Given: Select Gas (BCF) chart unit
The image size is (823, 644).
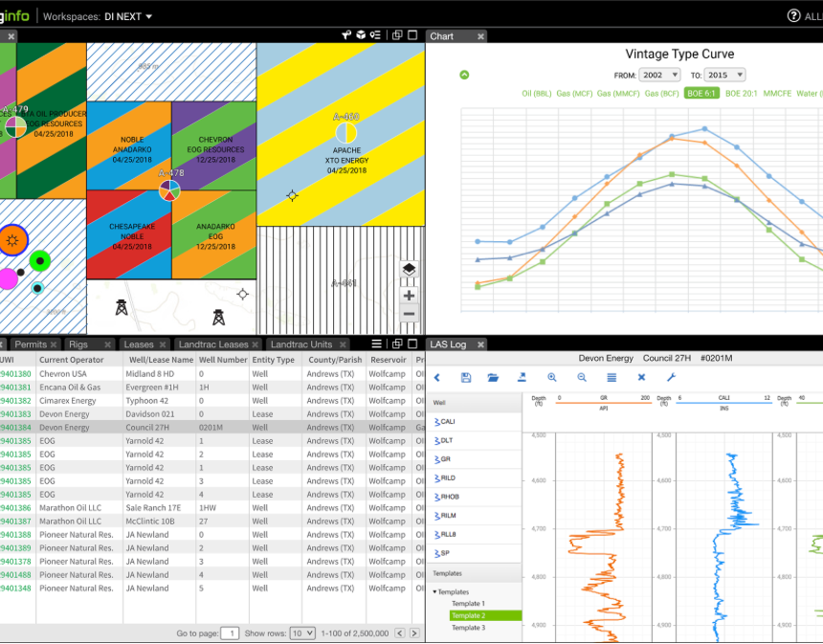Looking at the screenshot, I should (x=661, y=94).
